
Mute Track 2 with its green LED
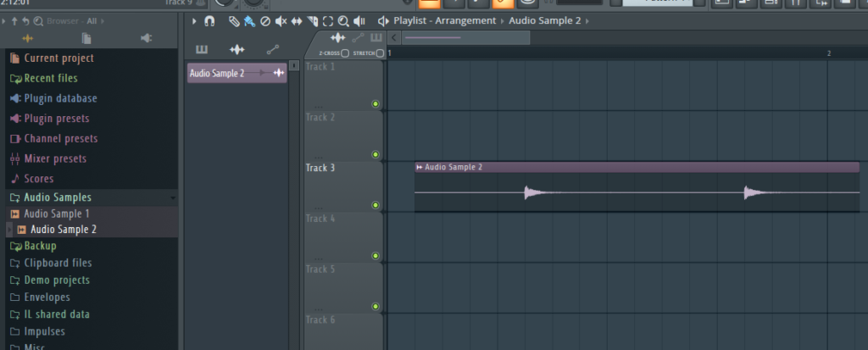[x=376, y=154]
